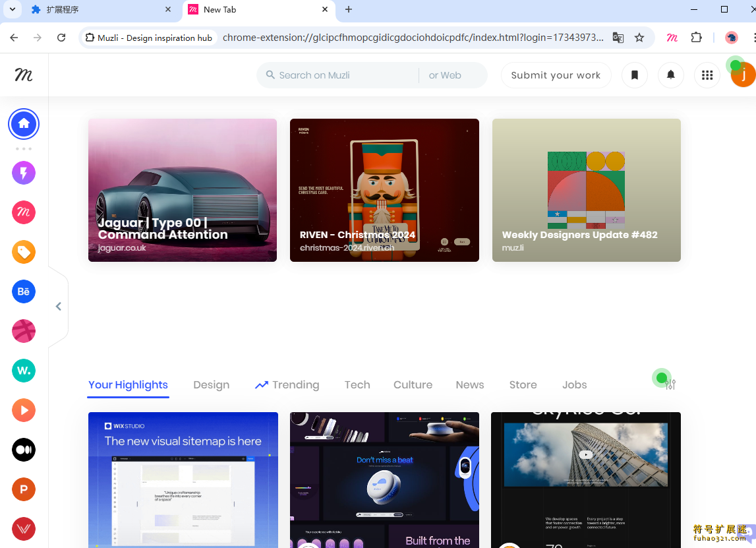Viewport: 756px width, 548px height.
Task: Open feed customization sliders icon
Action: pyautogui.click(x=670, y=384)
